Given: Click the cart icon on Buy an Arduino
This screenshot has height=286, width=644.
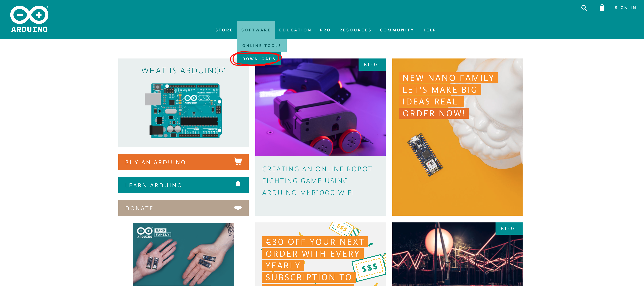Looking at the screenshot, I should click(x=238, y=162).
